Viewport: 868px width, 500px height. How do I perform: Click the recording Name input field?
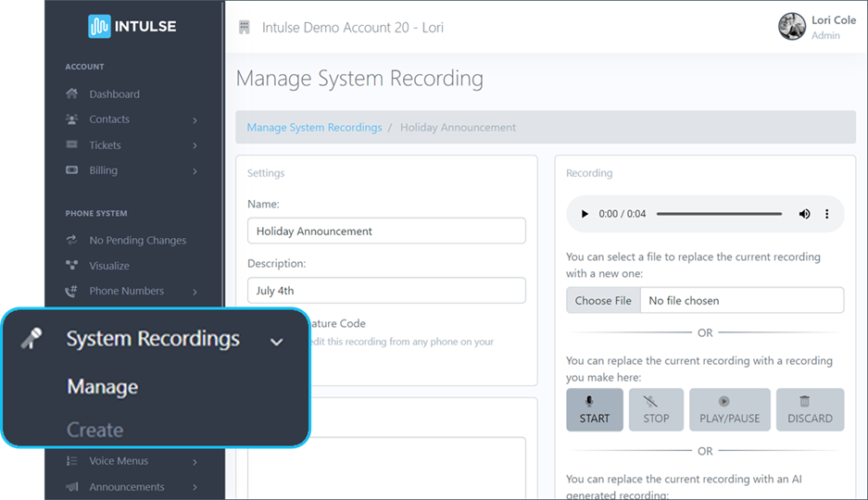click(386, 231)
